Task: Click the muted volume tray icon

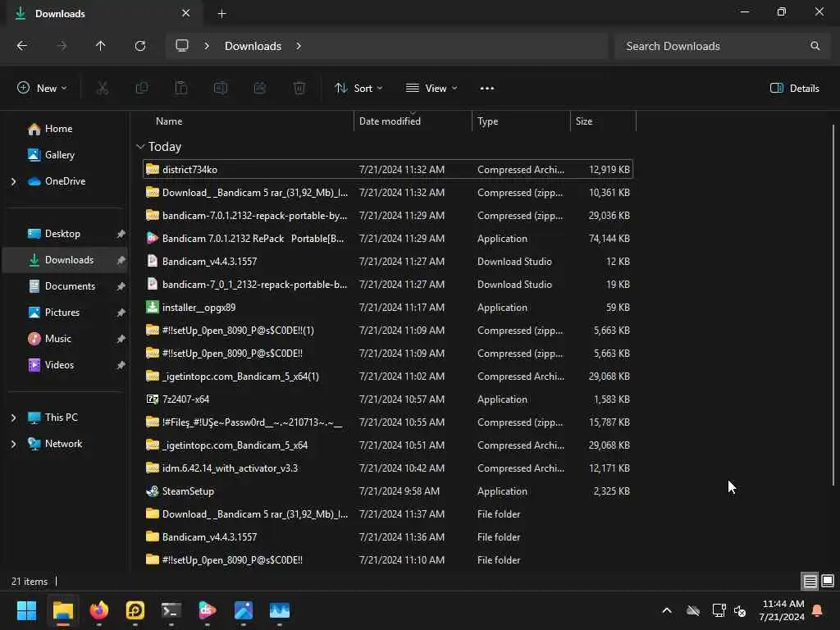Action: 741,610
